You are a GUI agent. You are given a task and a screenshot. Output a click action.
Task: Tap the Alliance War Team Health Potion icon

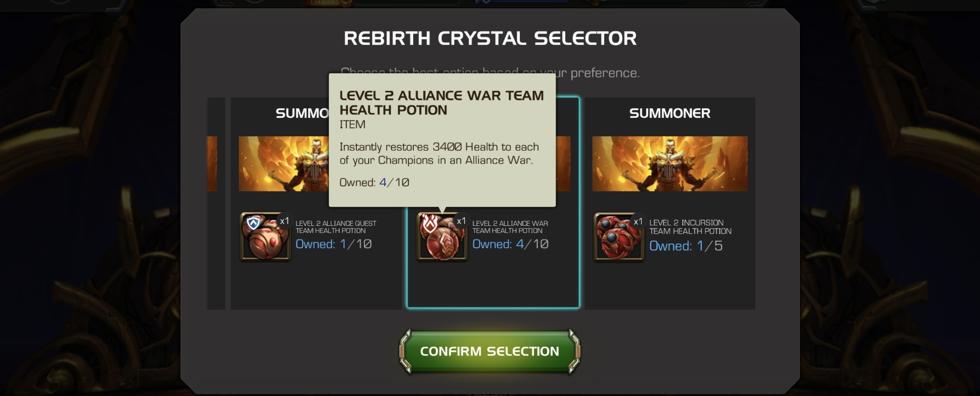442,237
